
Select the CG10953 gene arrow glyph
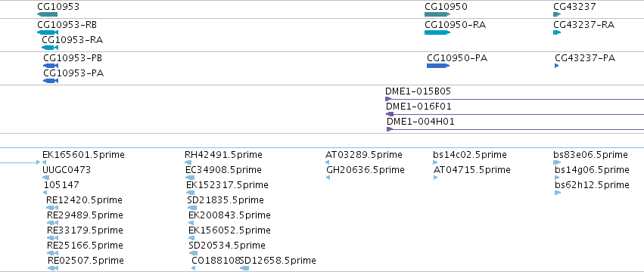click(x=47, y=14)
